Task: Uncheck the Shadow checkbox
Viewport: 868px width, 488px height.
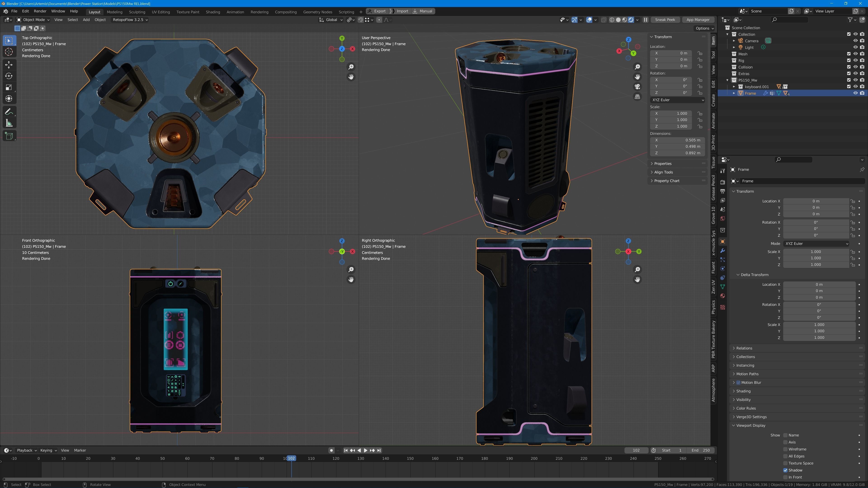Action: (785, 470)
